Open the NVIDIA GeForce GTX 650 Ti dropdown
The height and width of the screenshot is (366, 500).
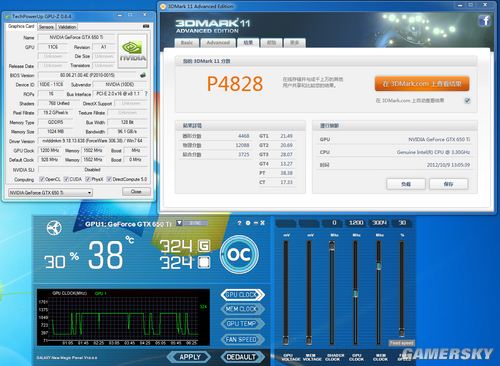tap(50, 193)
